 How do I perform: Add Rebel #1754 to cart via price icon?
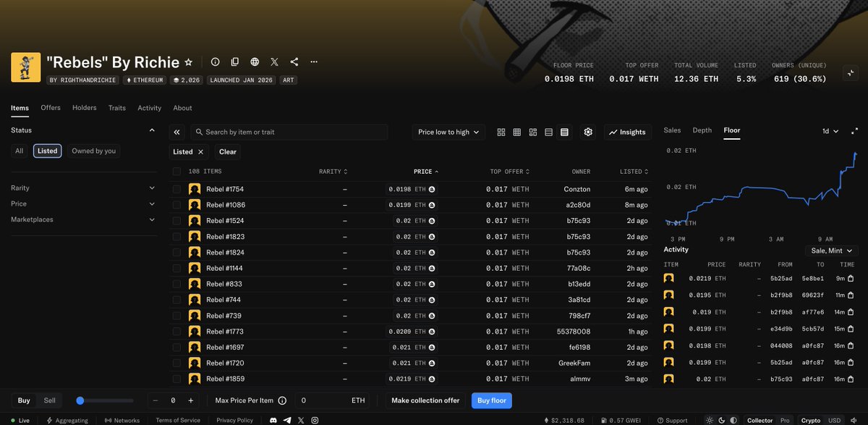tap(432, 189)
